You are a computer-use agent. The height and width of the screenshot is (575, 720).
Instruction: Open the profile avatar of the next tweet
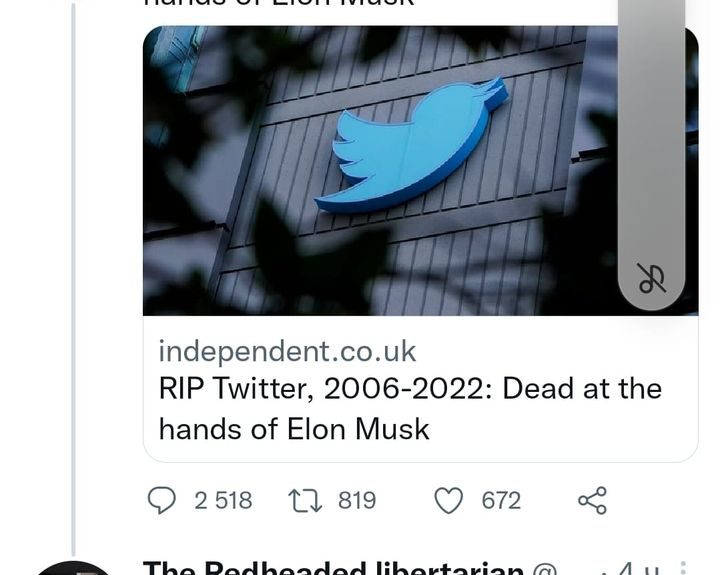pyautogui.click(x=75, y=568)
